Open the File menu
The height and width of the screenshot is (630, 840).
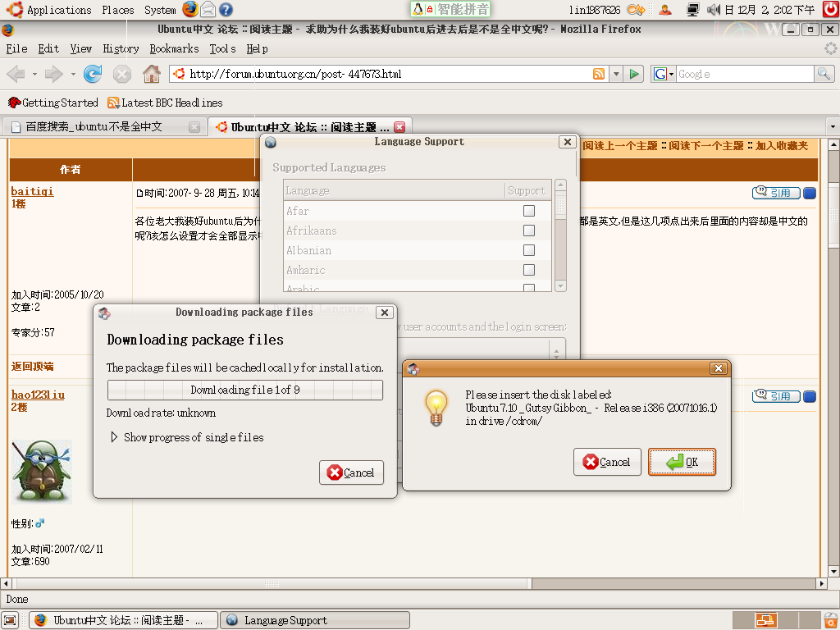tap(16, 48)
